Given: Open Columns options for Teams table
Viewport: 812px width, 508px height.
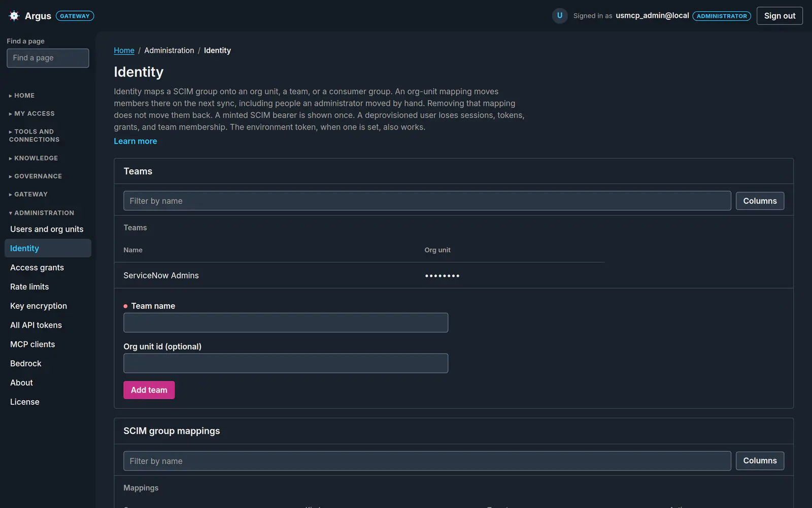Looking at the screenshot, I should (x=760, y=201).
